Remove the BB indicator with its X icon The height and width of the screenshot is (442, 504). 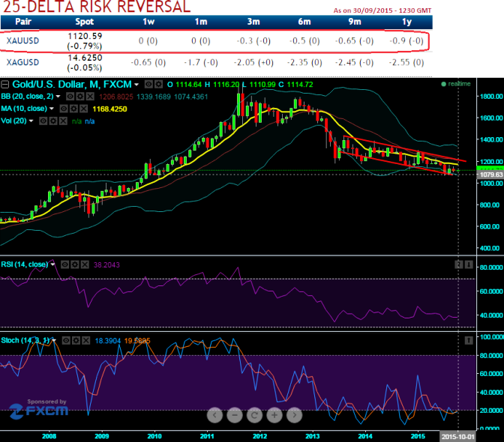[90, 97]
